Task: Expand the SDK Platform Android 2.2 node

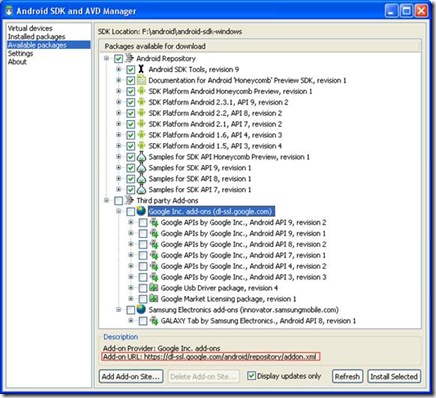Action: tap(118, 113)
